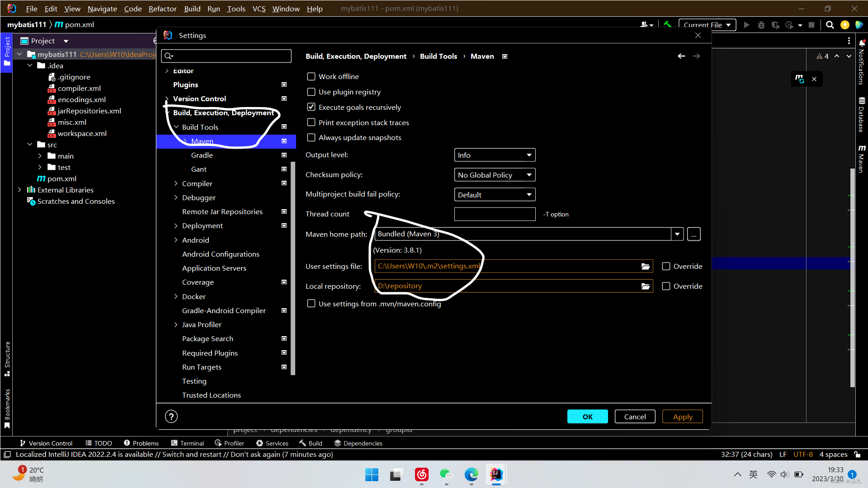This screenshot has width=868, height=488.
Task: Browse for user settings file folder icon
Action: point(645,267)
